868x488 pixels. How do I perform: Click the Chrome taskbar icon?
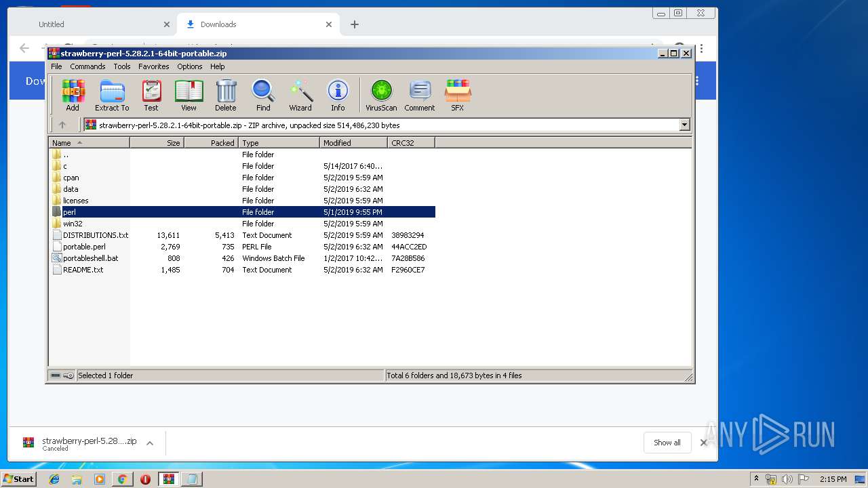[122, 479]
